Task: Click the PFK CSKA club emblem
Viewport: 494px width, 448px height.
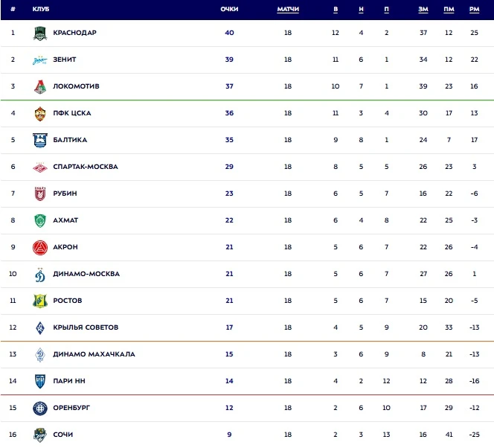Action: point(39,113)
